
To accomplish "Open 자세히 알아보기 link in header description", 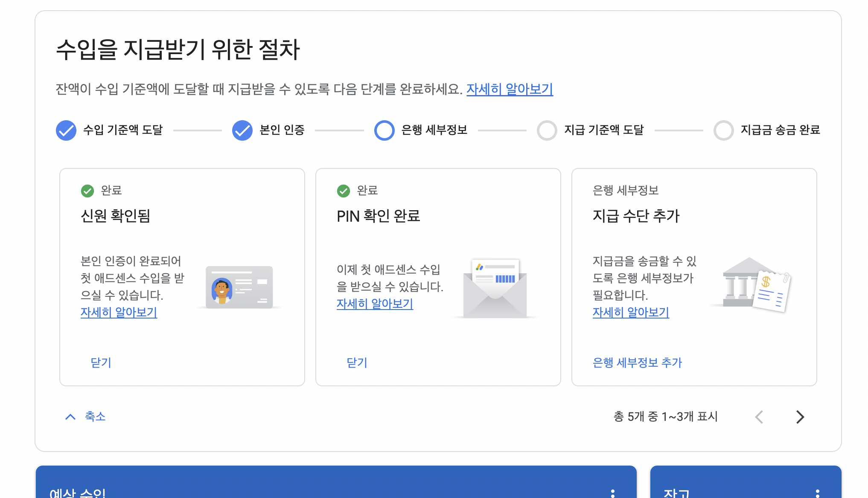I will 510,89.
